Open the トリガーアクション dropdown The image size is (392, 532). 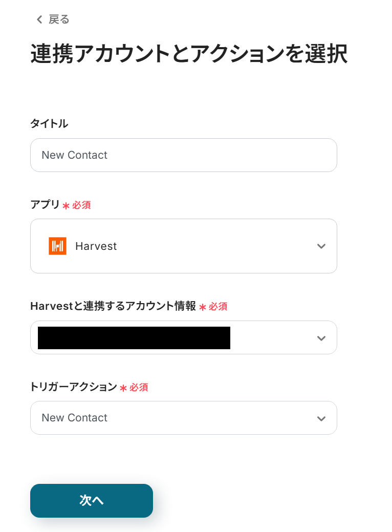pyautogui.click(x=183, y=418)
